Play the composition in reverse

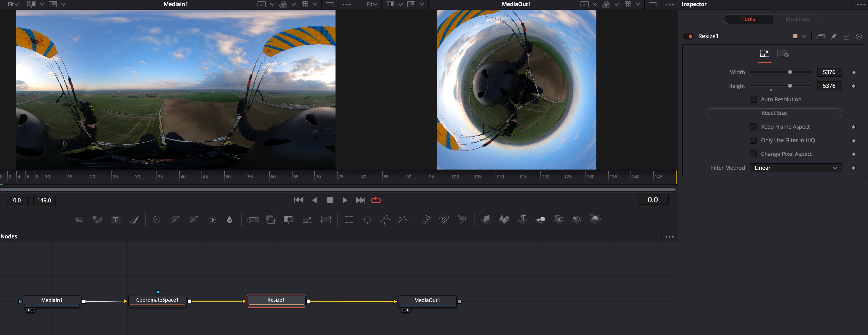point(314,200)
